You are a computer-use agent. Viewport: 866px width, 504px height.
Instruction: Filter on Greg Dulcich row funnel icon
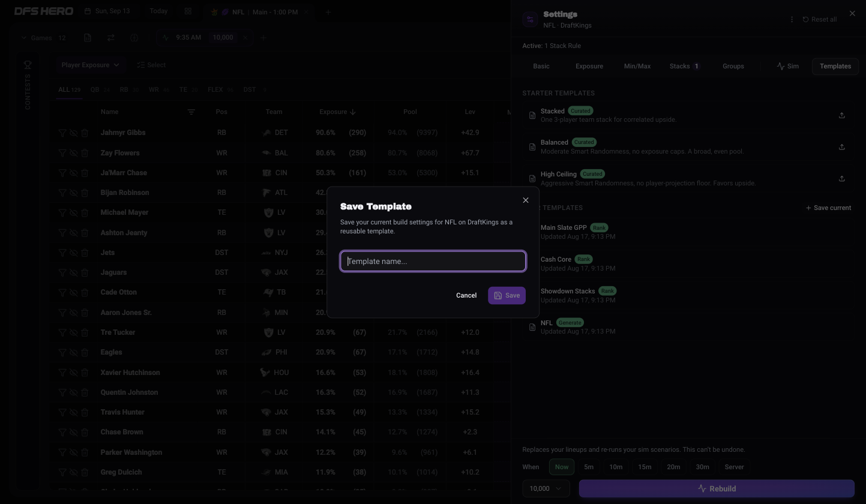pyautogui.click(x=62, y=472)
